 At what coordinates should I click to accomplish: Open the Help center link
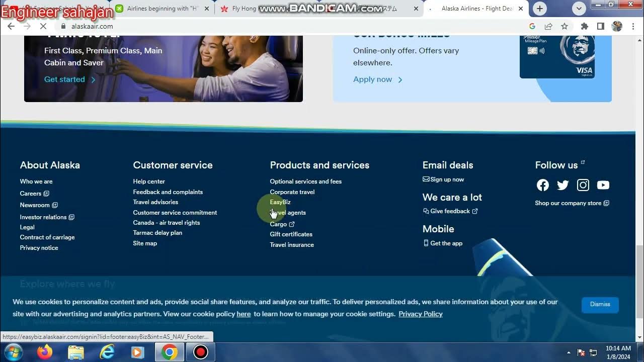(x=149, y=182)
